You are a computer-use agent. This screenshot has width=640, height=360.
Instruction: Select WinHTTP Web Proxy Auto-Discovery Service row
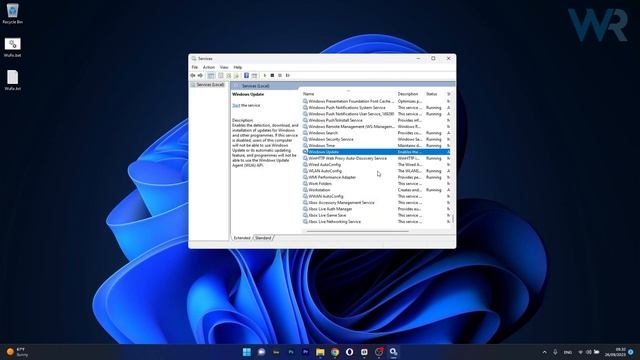click(x=376, y=158)
